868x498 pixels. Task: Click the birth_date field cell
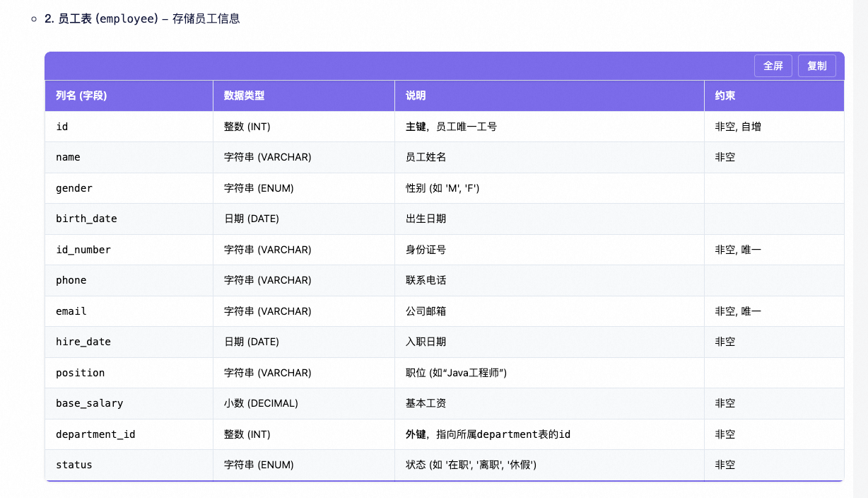pyautogui.click(x=129, y=219)
